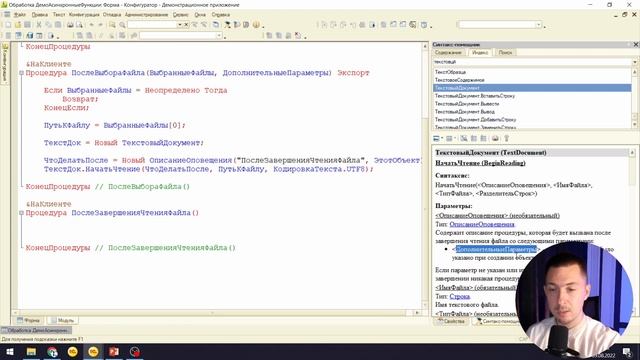Open Chrome from taskbar
Image resolution: width=640 pixels, height=360 pixels.
pyautogui.click(x=52, y=351)
